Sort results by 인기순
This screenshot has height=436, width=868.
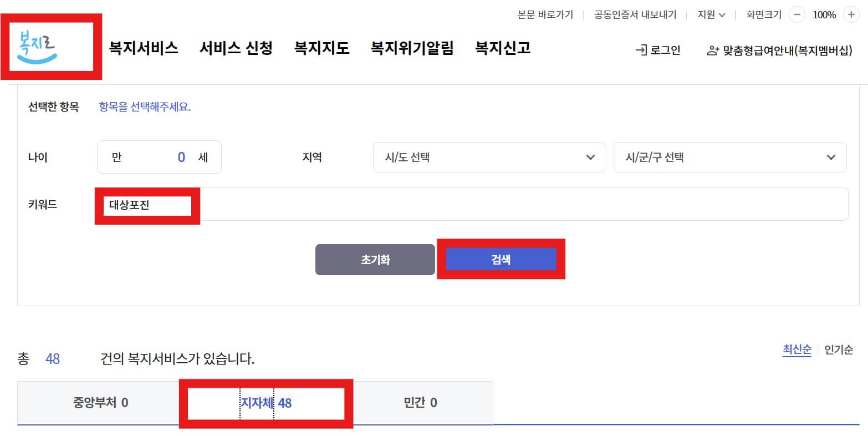point(838,350)
